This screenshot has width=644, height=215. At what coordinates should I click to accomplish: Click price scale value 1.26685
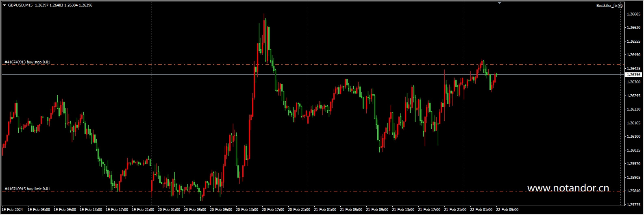coord(634,14)
